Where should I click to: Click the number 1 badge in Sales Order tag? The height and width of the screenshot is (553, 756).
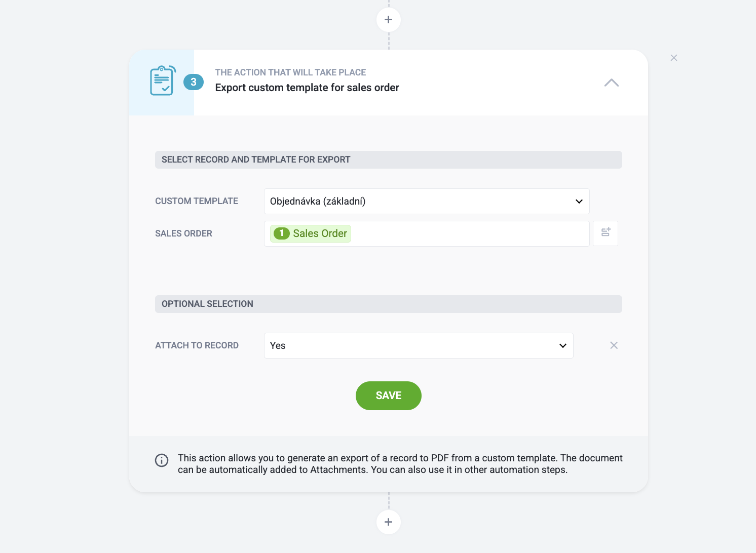pos(281,233)
